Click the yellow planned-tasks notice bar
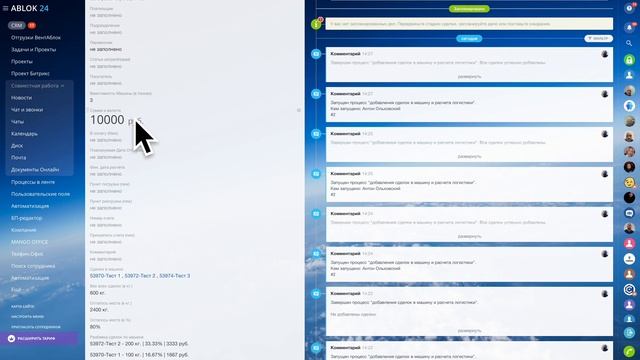This screenshot has width=640, height=360. [469, 24]
